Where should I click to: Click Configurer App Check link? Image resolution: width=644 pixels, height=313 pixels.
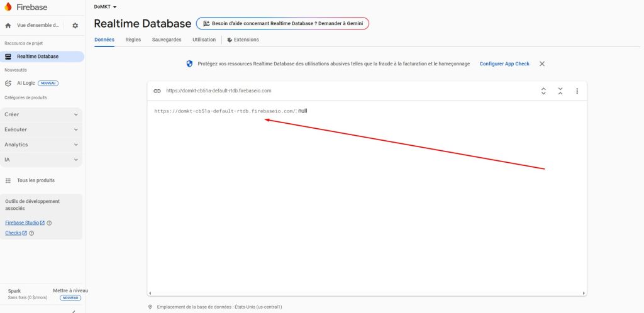pyautogui.click(x=504, y=64)
